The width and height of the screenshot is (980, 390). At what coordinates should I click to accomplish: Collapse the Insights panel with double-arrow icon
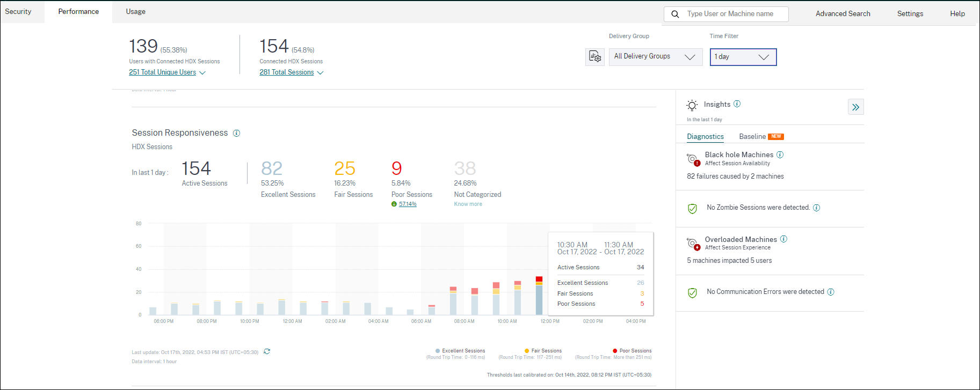coord(855,107)
